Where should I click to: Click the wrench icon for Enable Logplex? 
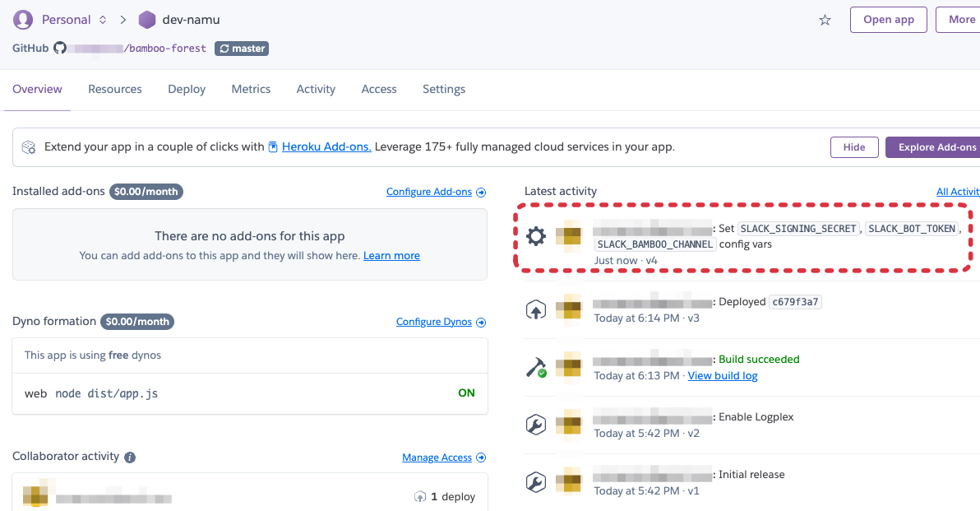click(x=535, y=425)
